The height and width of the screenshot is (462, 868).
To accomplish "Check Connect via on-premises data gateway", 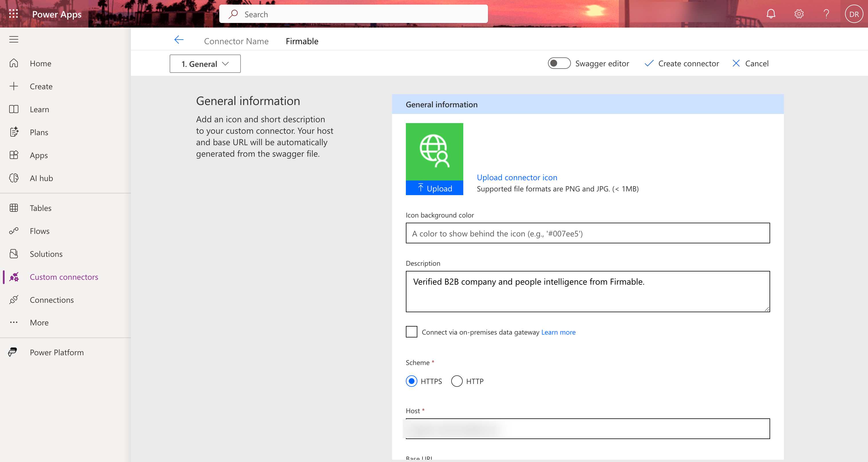I will [x=411, y=332].
